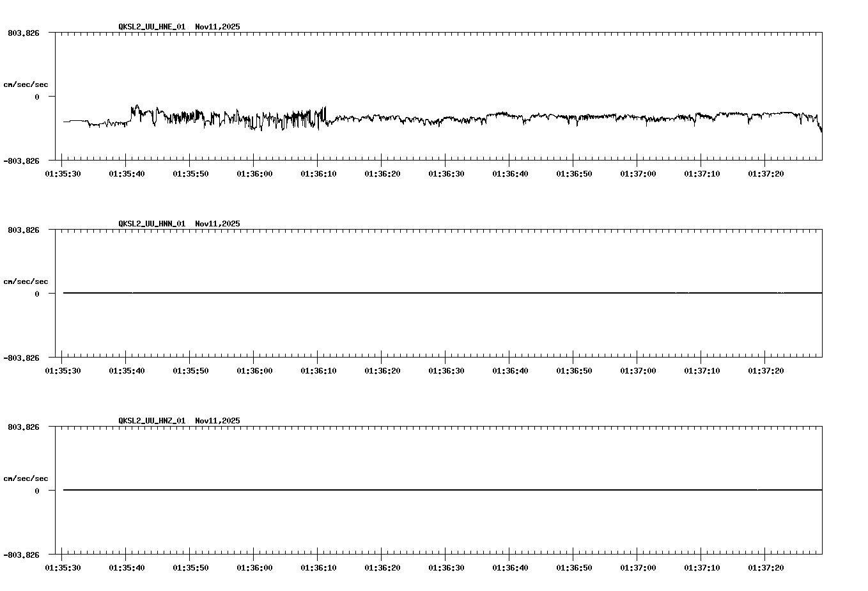Click the 01:36:40 tick on middle plot axis
Viewport: 868px width, 591px height.
[x=509, y=361]
